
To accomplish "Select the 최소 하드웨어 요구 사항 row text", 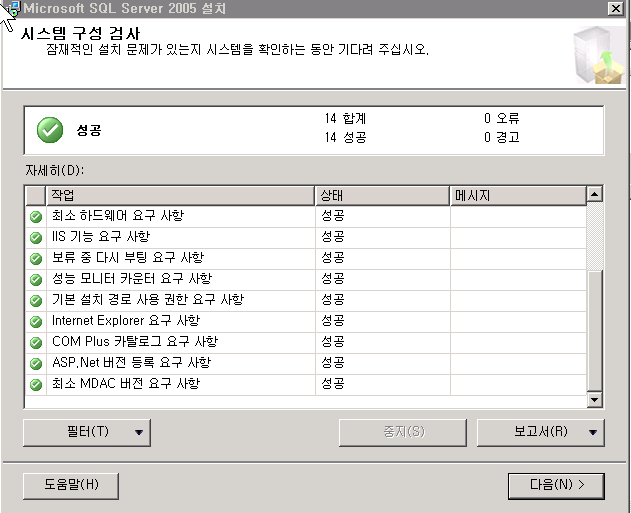I will [x=118, y=216].
